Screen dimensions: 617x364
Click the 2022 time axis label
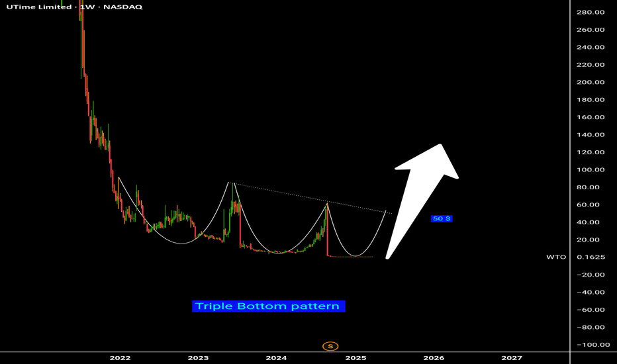pyautogui.click(x=120, y=357)
